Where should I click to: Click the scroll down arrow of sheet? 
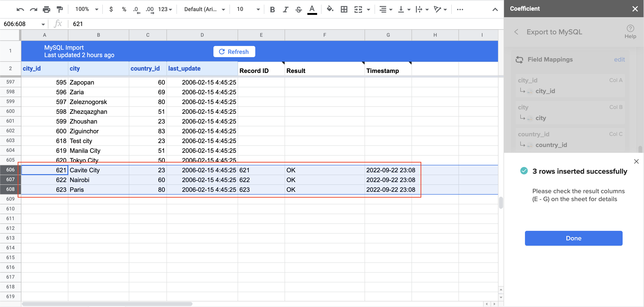point(501,297)
